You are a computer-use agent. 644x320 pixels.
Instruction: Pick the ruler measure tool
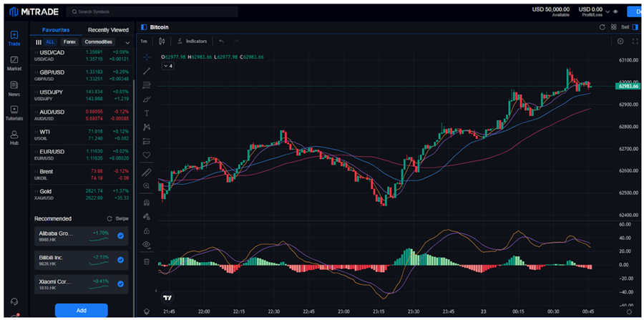(147, 173)
